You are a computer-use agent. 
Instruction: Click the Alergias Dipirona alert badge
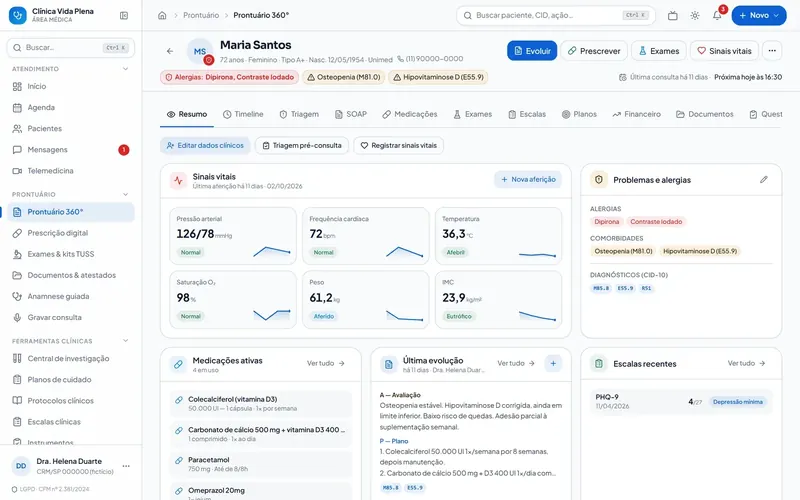pyautogui.click(x=229, y=77)
